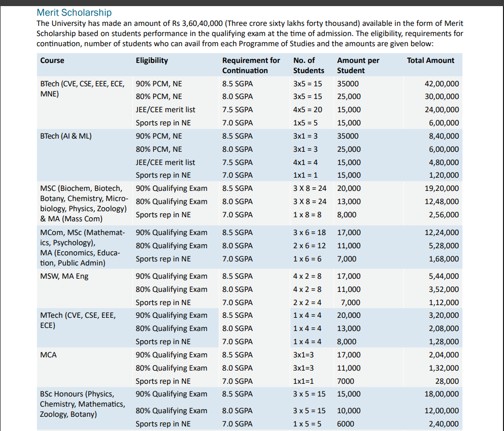Click the Requirement for Continuation header
This screenshot has width=504, height=431.
coord(251,65)
